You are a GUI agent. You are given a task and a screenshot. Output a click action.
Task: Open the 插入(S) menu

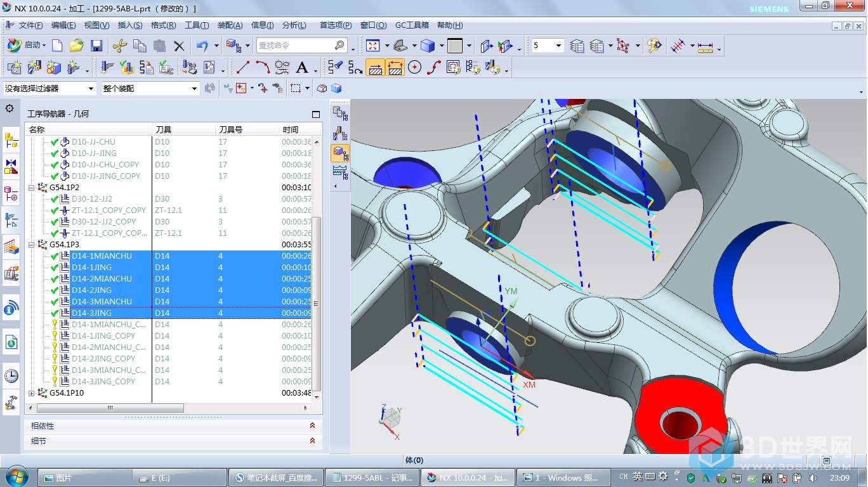coord(130,25)
